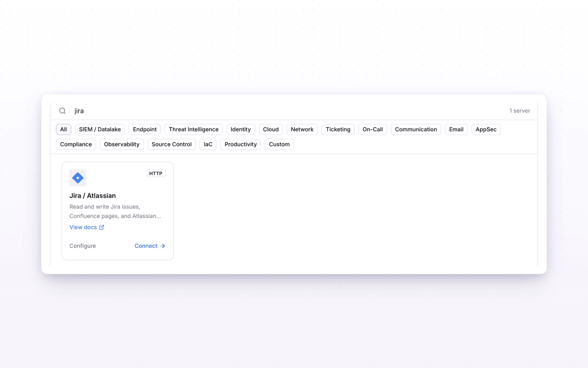Pick the Network category chip
This screenshot has height=368, width=588.
pos(302,129)
